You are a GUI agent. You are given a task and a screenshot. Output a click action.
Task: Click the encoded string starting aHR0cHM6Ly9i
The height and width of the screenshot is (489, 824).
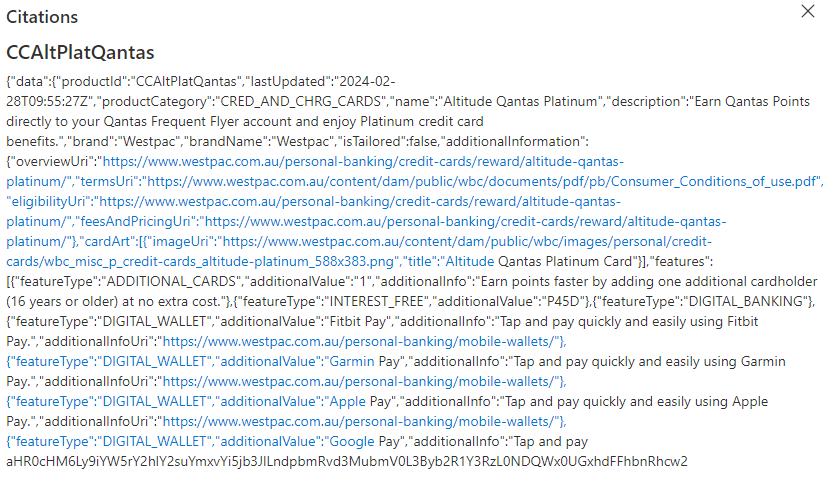point(347,461)
